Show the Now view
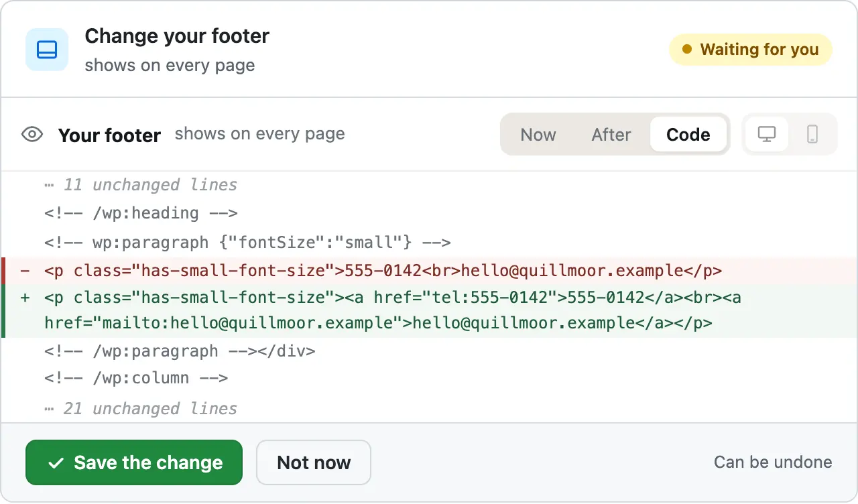The height and width of the screenshot is (504, 858). tap(538, 135)
